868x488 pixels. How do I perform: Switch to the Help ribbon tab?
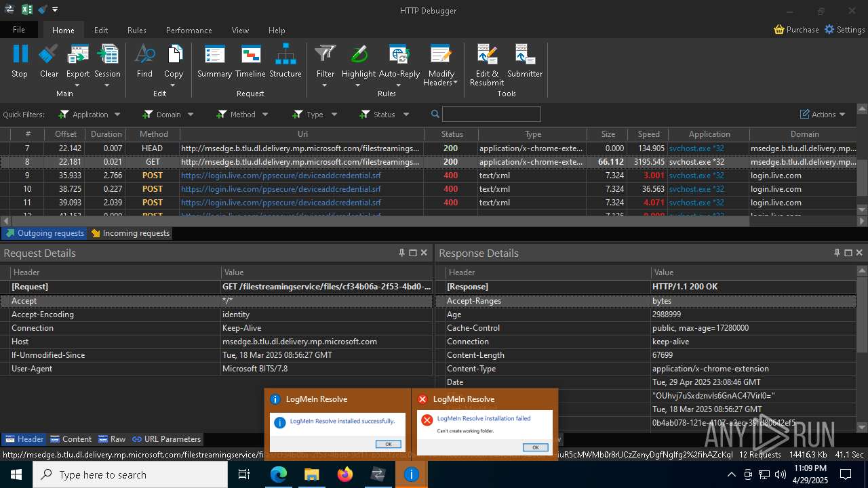click(277, 30)
